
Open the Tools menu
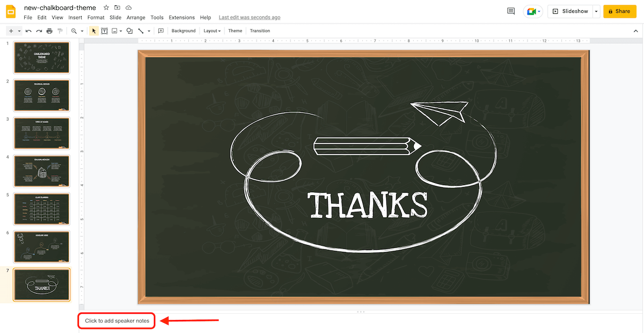click(x=157, y=18)
